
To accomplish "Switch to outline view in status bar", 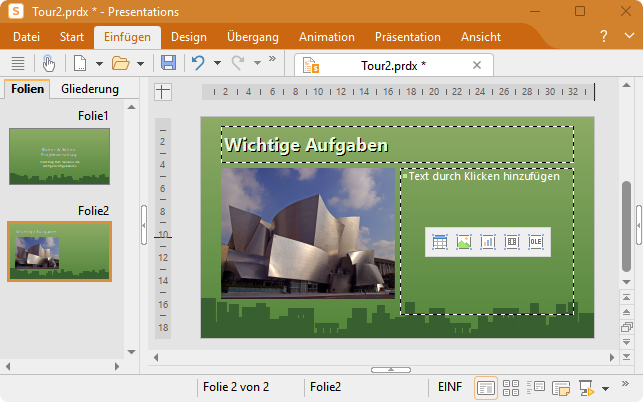I will [x=535, y=387].
